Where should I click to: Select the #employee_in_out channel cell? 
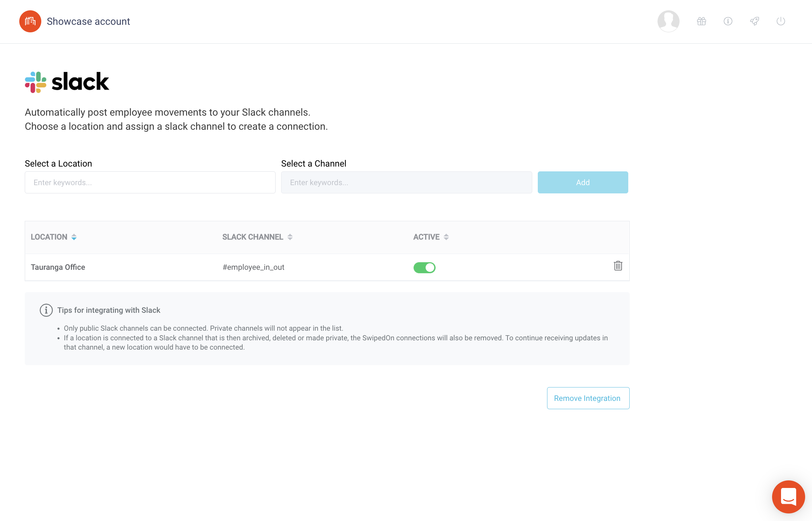click(x=253, y=267)
